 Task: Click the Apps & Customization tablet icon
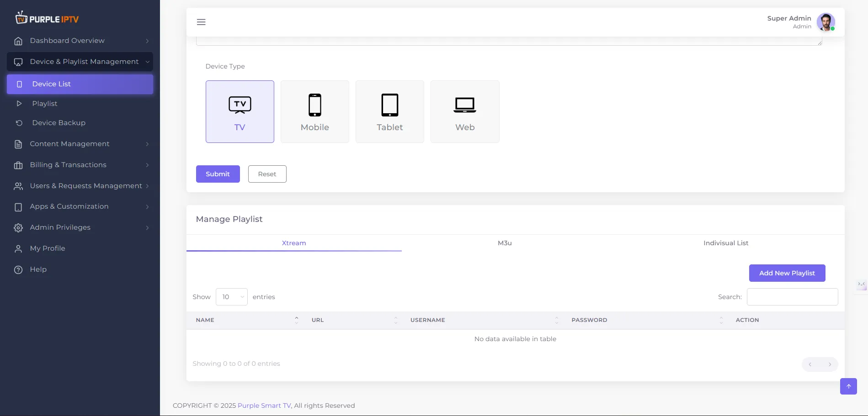coord(18,207)
